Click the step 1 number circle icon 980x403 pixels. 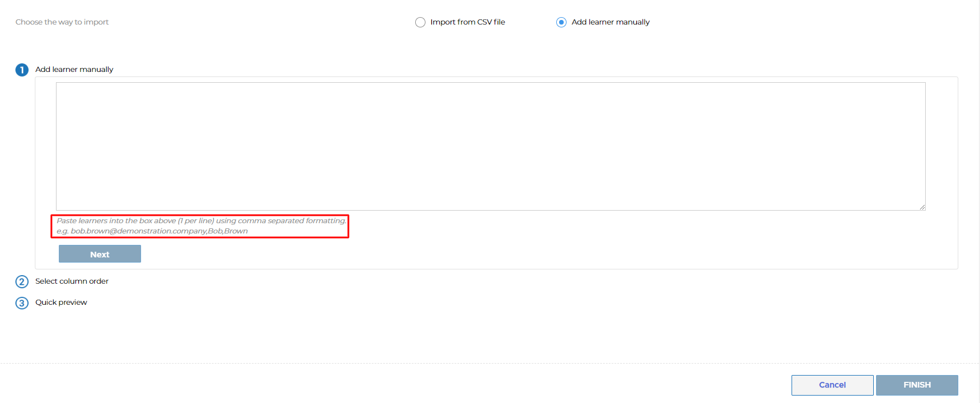[x=22, y=70]
